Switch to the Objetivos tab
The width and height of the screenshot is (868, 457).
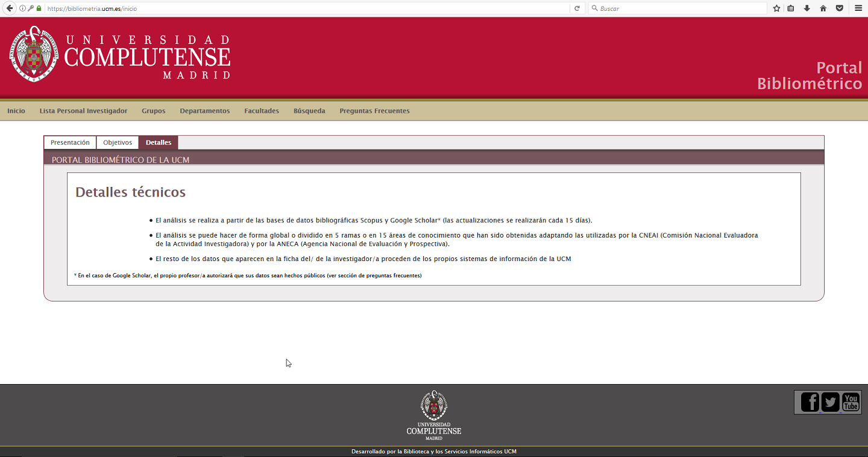pyautogui.click(x=118, y=143)
